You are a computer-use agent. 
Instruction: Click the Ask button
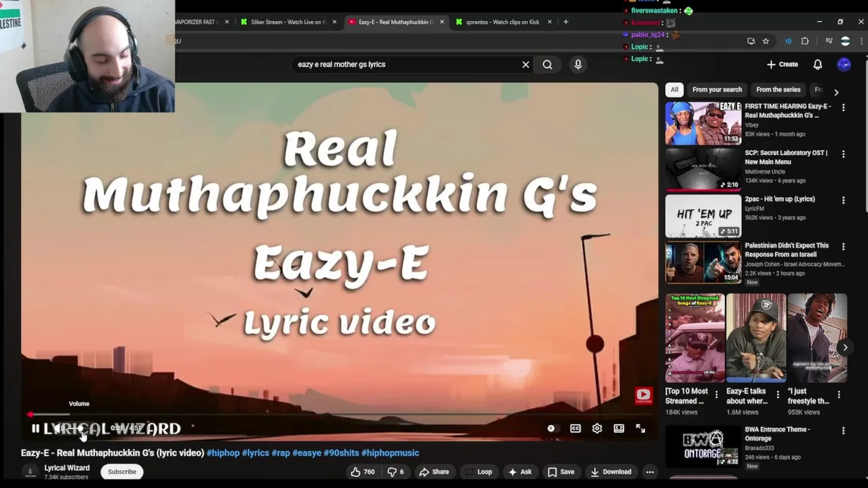(520, 472)
